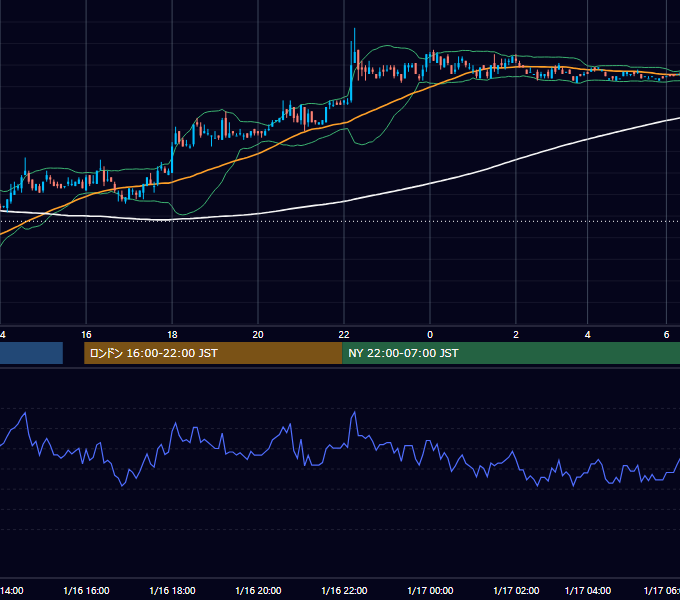Click the 1/16 22:00 date label
680x600 pixels.
344,590
